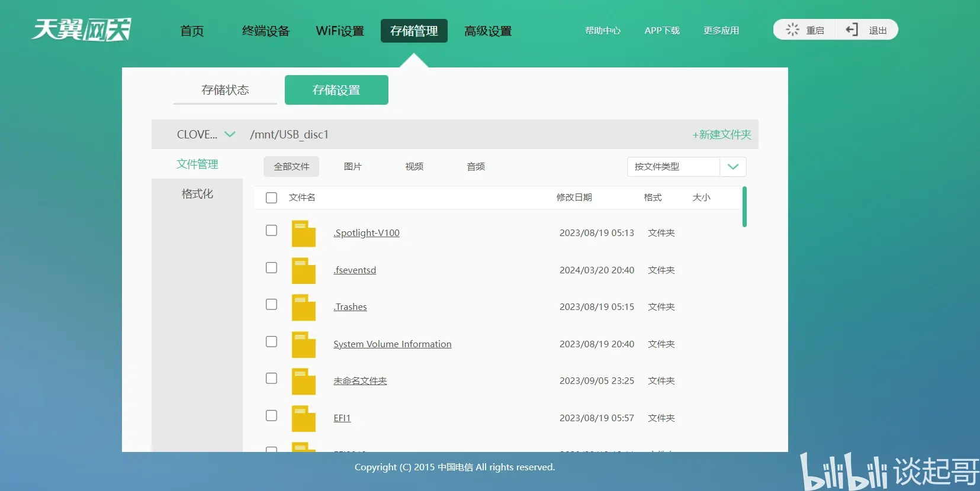
Task: Expand the CLOVE... disk selector dropdown
Action: (206, 134)
